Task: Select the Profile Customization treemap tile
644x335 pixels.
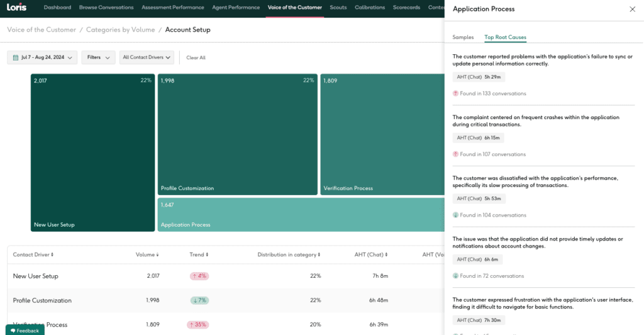Action: click(237, 134)
